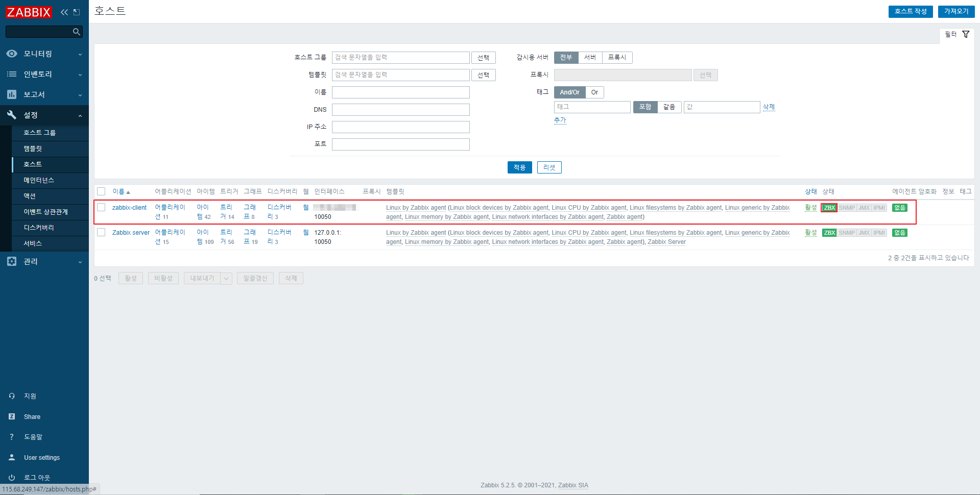Click 삭제 link beside tag value
Image resolution: width=980 pixels, height=495 pixels.
tap(769, 107)
